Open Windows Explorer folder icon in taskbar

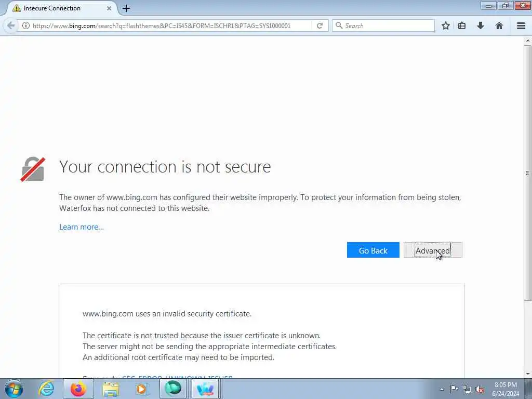[x=111, y=389]
